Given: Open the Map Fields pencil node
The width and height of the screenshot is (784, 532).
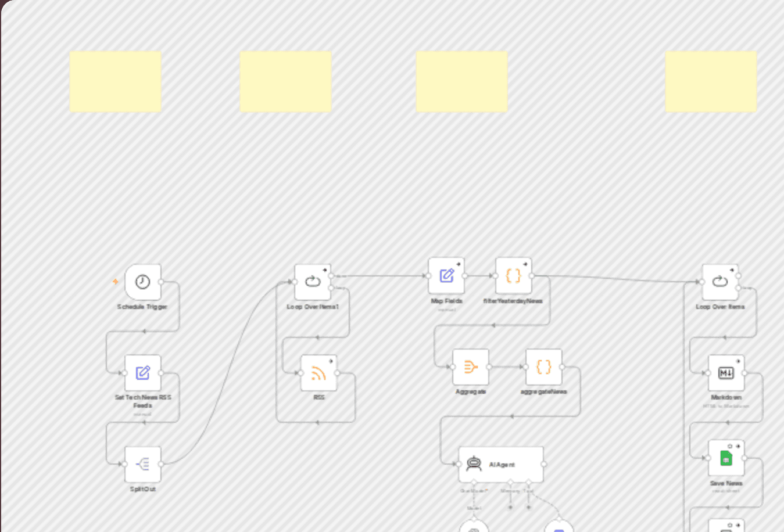Looking at the screenshot, I should pyautogui.click(x=446, y=276).
